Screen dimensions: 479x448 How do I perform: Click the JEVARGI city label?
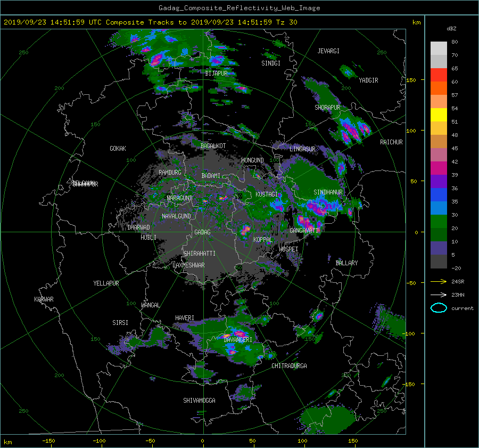(328, 51)
